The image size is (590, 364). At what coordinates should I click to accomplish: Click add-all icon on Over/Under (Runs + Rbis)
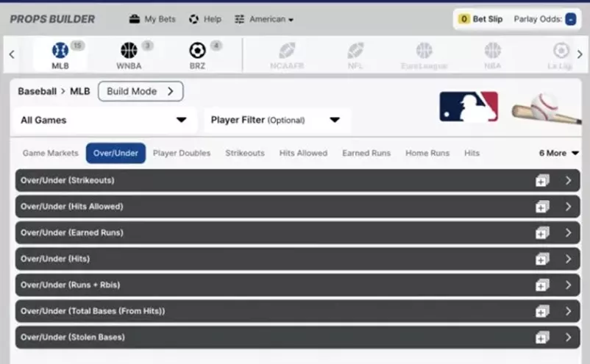pos(542,285)
